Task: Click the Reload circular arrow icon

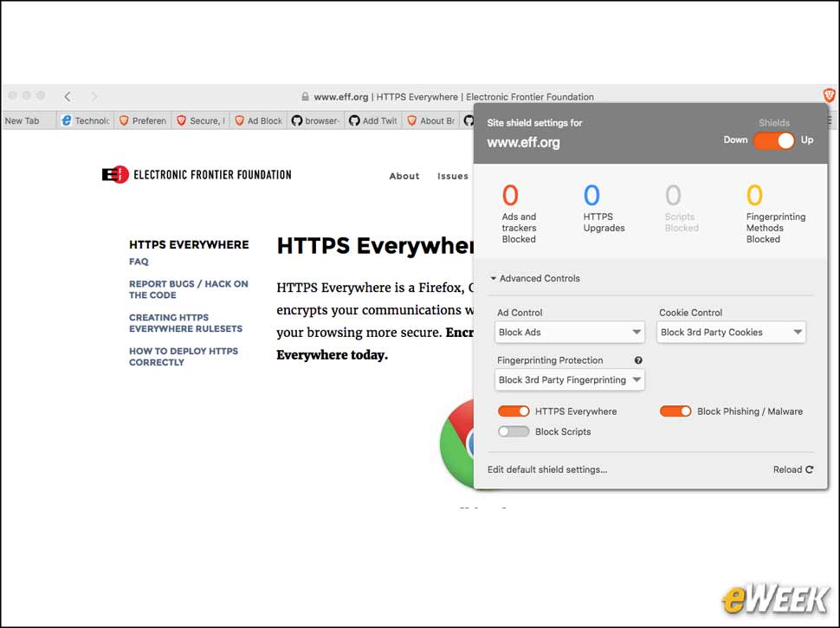Action: (x=809, y=469)
